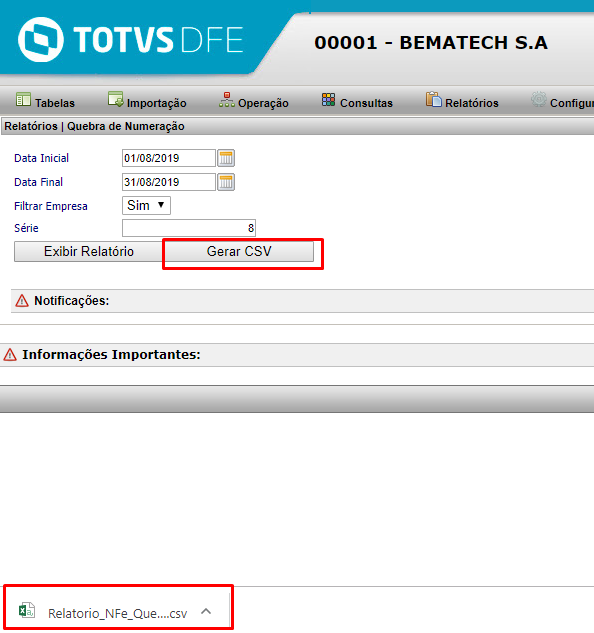Click the Relatórios clipboard icon
The height and width of the screenshot is (633, 594).
coord(434,99)
